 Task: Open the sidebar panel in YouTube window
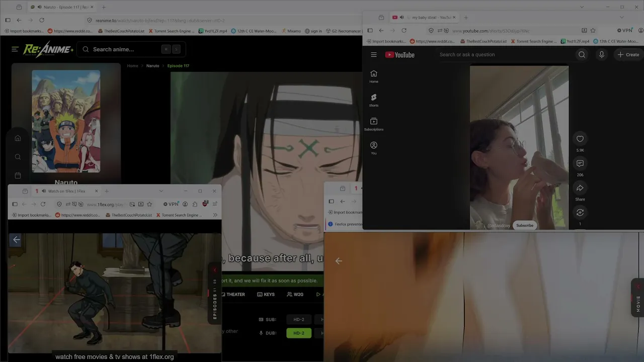370,31
